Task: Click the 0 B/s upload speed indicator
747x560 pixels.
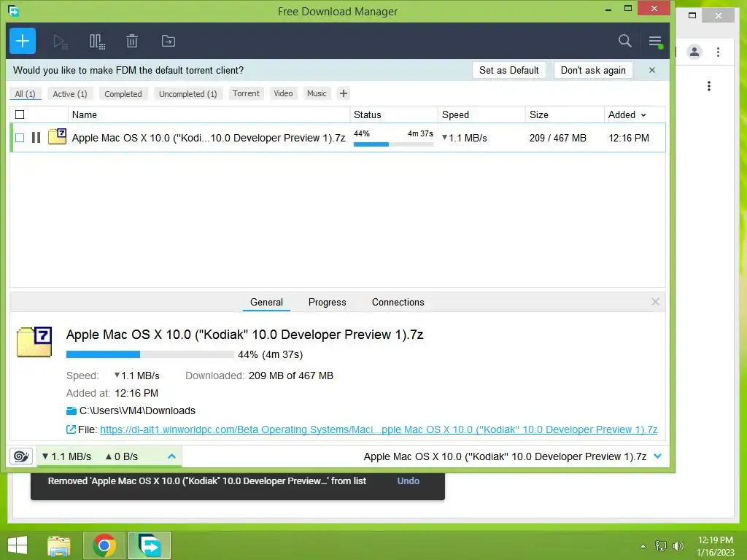Action: [x=122, y=456]
